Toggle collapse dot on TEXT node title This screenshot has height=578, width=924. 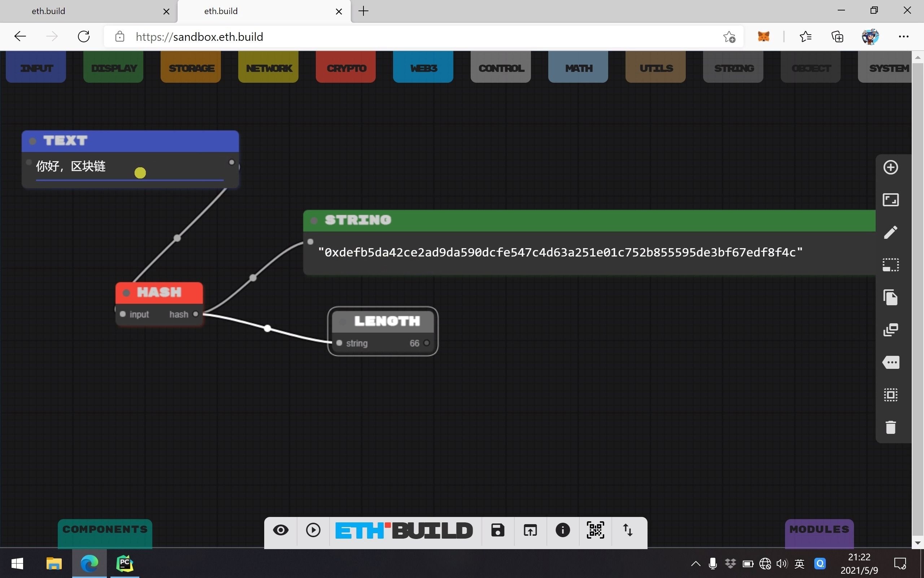[x=32, y=141]
